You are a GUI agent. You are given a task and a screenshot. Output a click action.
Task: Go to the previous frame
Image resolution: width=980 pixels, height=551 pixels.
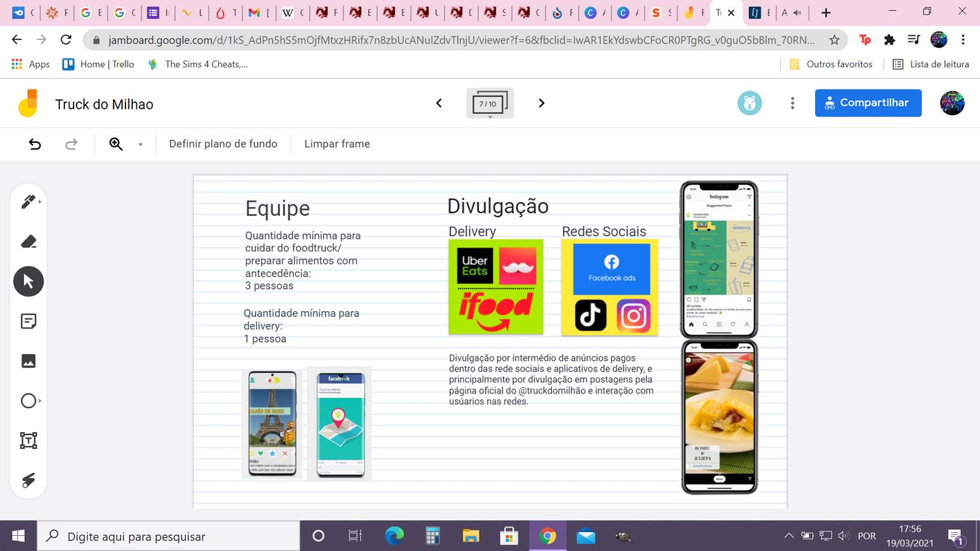click(x=439, y=103)
